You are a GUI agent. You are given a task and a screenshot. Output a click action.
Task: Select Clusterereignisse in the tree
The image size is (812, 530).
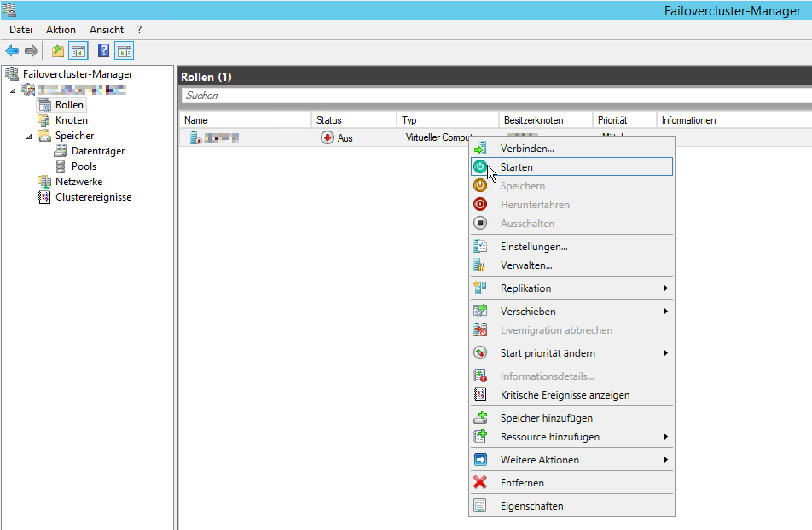(93, 197)
